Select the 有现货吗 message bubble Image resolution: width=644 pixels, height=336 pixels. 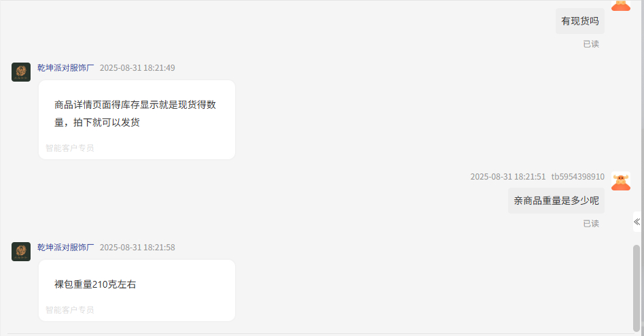pos(580,21)
